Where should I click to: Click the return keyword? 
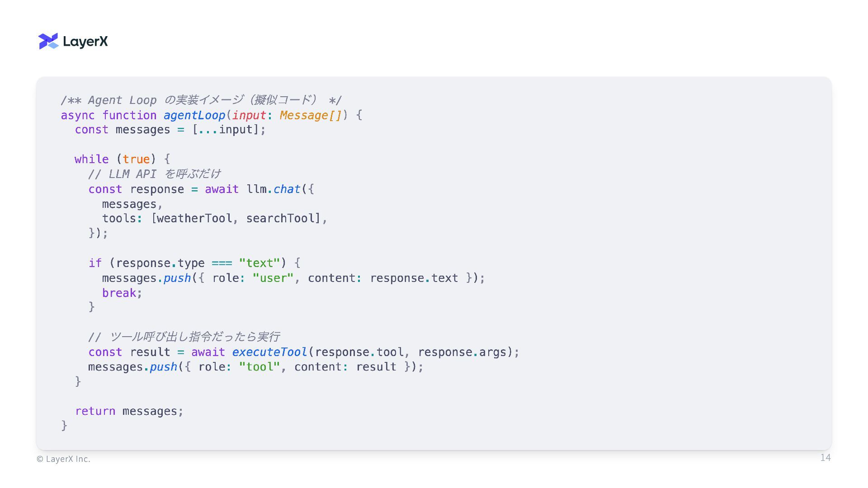click(95, 411)
